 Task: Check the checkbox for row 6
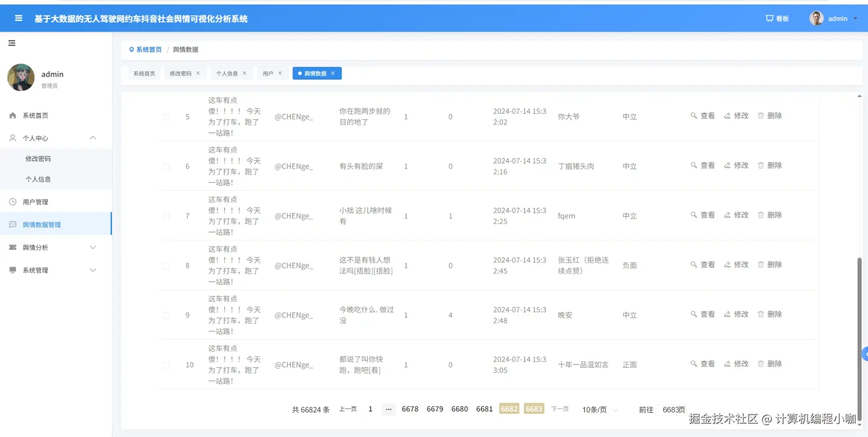tap(166, 166)
